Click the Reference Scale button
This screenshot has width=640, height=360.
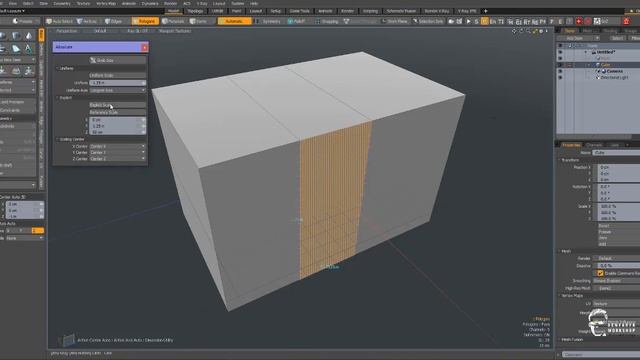pyautogui.click(x=118, y=112)
